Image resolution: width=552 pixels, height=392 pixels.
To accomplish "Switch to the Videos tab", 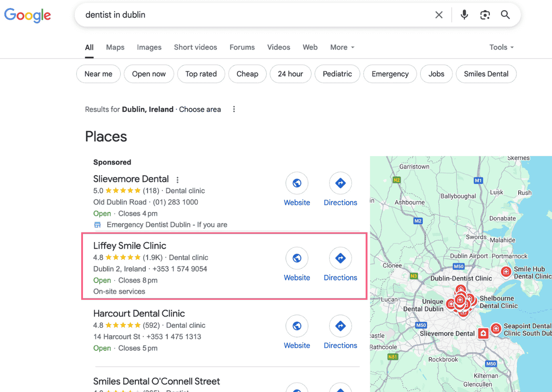I will 279,47.
